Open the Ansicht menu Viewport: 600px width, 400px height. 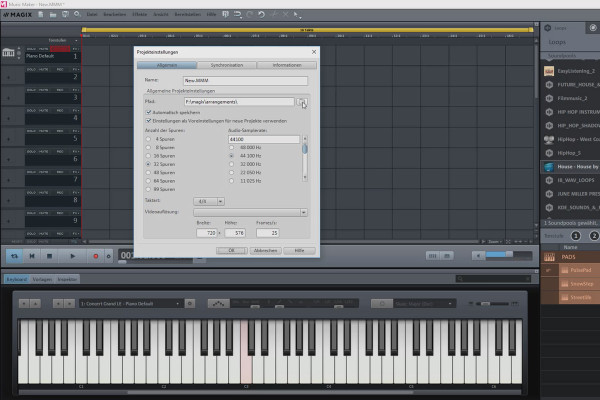[161, 15]
